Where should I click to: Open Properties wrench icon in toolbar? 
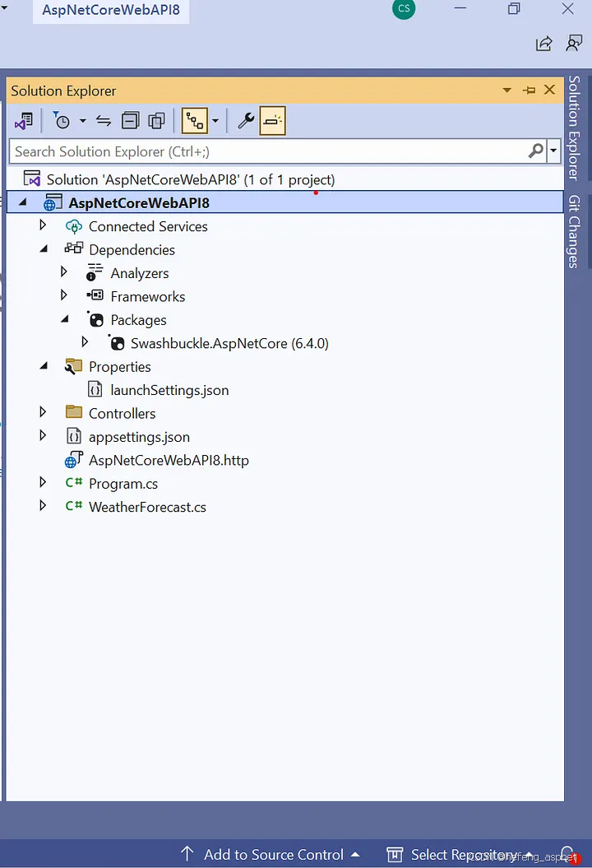pyautogui.click(x=246, y=121)
